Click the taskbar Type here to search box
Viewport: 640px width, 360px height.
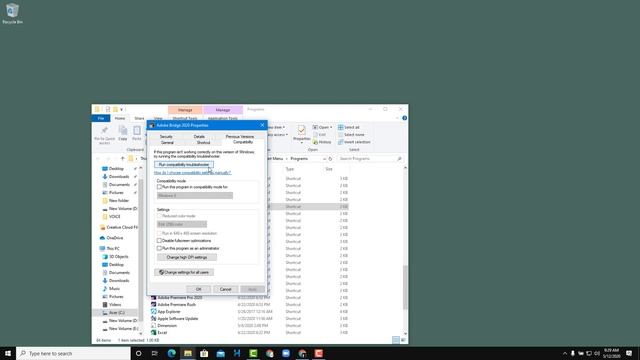(x=73, y=353)
